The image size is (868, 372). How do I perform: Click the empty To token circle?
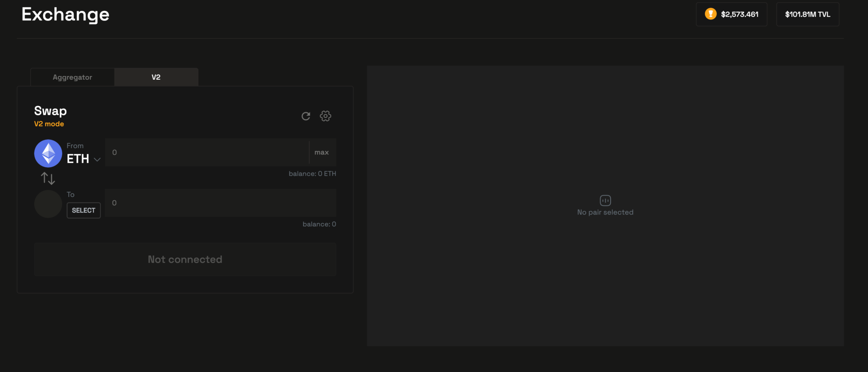pyautogui.click(x=48, y=204)
